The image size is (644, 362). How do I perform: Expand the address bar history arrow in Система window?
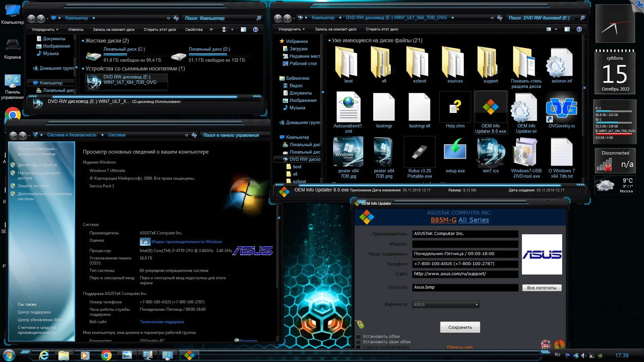[x=186, y=135]
